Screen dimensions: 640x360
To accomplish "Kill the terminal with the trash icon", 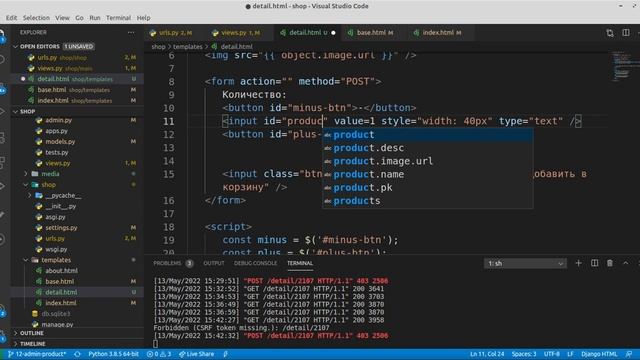I will (610, 263).
